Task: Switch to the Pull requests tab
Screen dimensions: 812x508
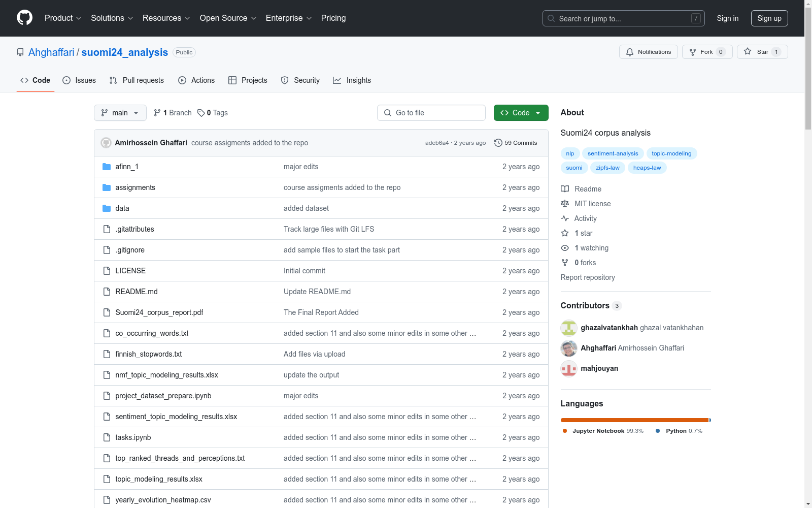Action: click(x=137, y=80)
